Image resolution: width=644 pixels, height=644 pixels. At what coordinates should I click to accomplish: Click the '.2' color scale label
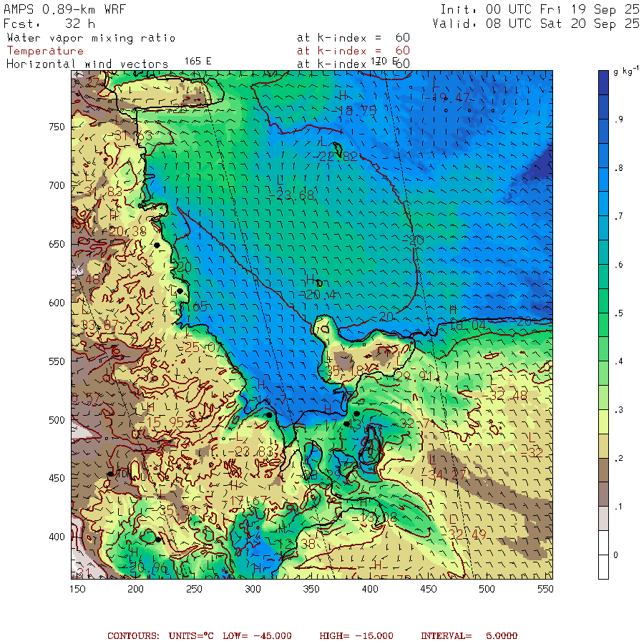click(x=618, y=459)
